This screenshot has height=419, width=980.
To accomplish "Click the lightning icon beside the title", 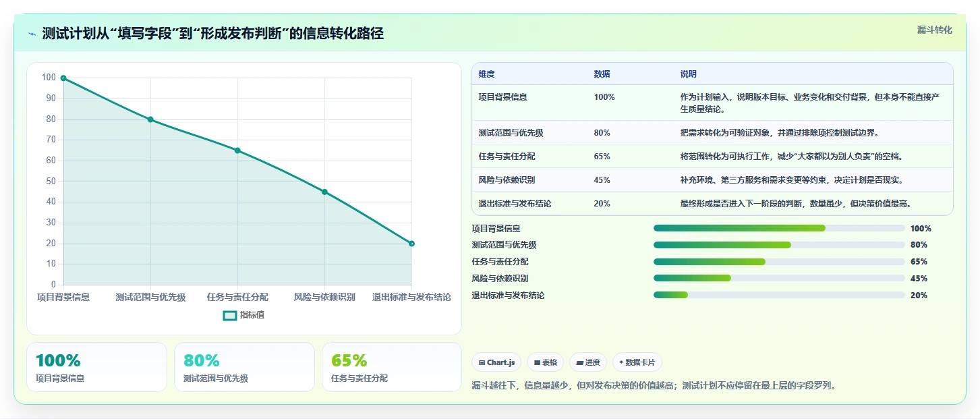I will point(32,34).
